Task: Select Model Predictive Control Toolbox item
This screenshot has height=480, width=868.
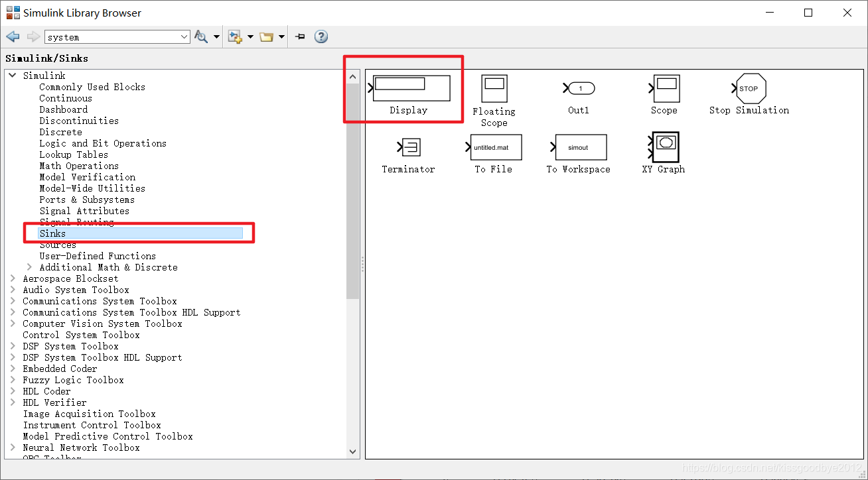Action: (x=108, y=436)
